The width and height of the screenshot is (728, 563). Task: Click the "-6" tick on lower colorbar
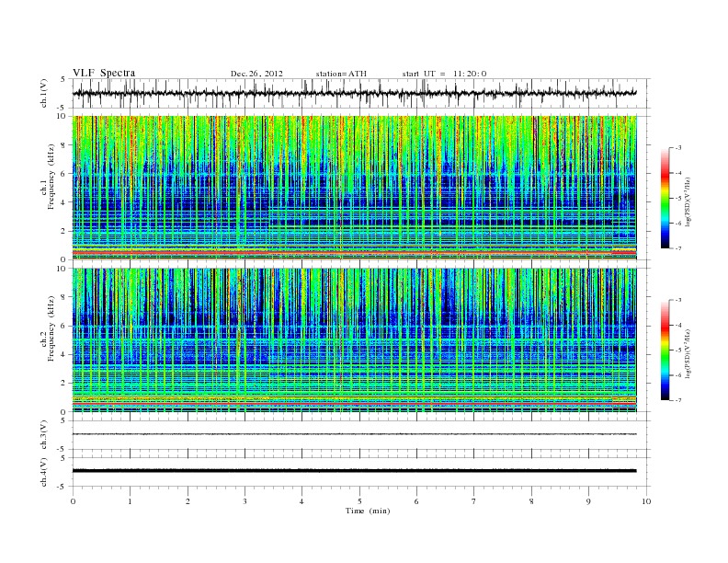click(x=678, y=375)
